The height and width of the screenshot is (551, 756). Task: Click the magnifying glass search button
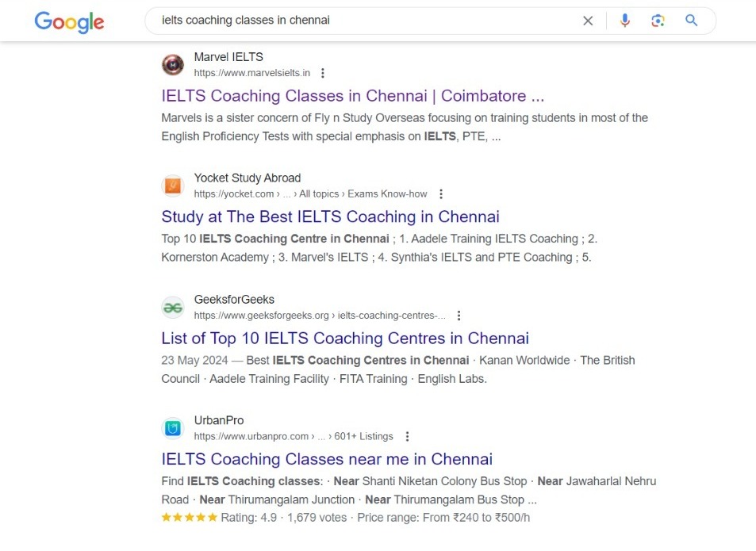click(x=692, y=21)
